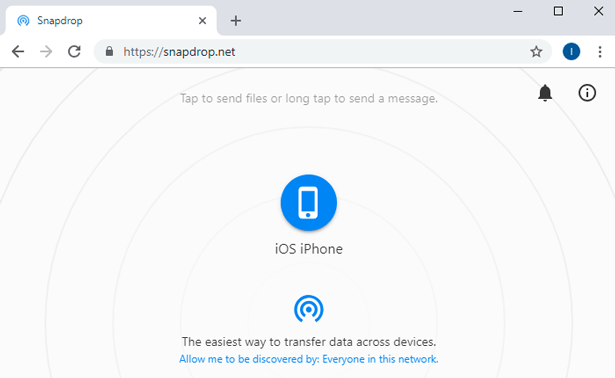Image resolution: width=615 pixels, height=378 pixels.
Task: Click the Snapdrop logo at bottom center
Action: click(x=309, y=309)
